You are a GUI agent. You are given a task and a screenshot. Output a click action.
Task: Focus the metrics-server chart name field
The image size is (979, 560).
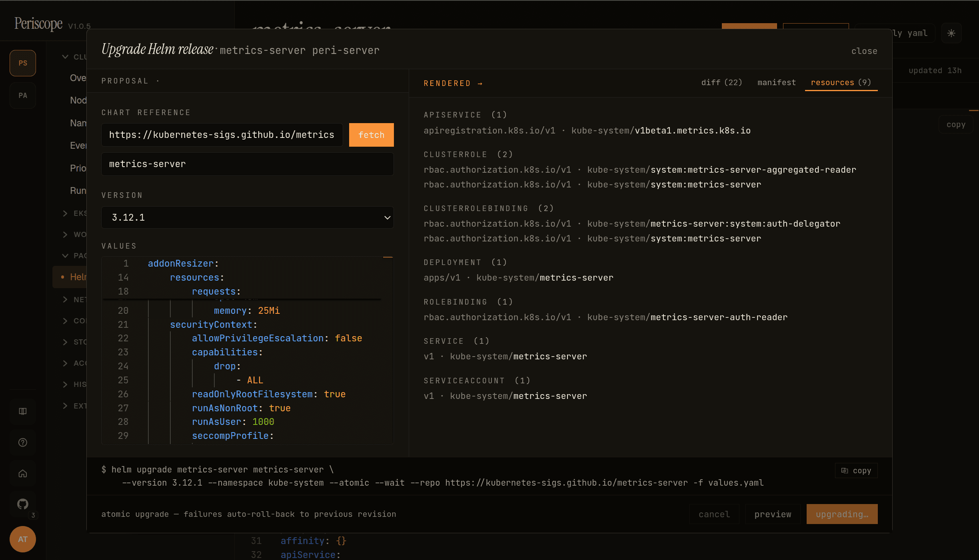[x=248, y=164]
